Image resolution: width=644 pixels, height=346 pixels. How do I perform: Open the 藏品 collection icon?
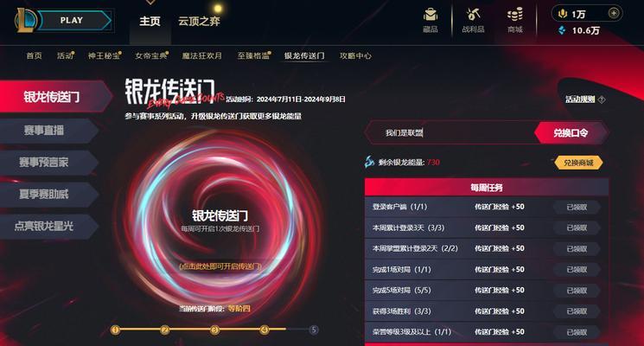[x=430, y=15]
